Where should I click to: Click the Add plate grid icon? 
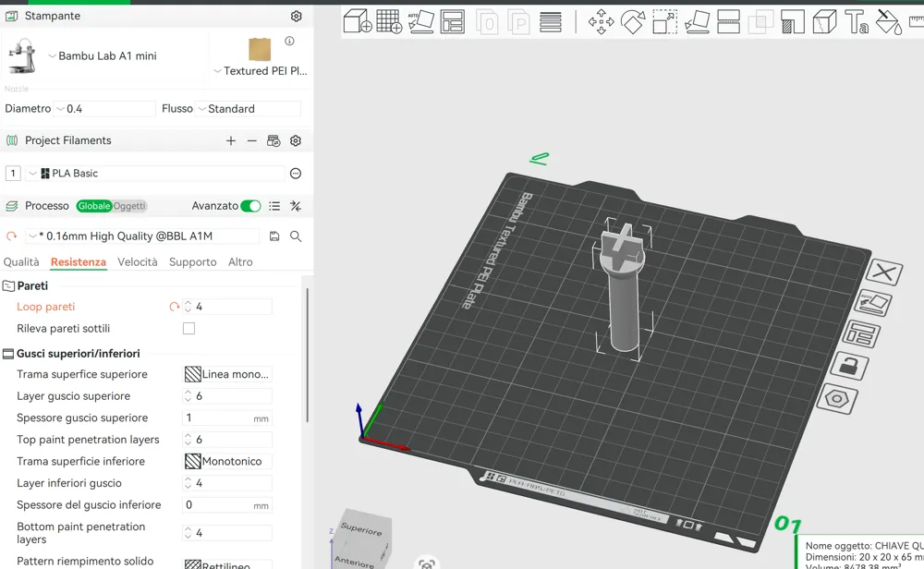389,21
